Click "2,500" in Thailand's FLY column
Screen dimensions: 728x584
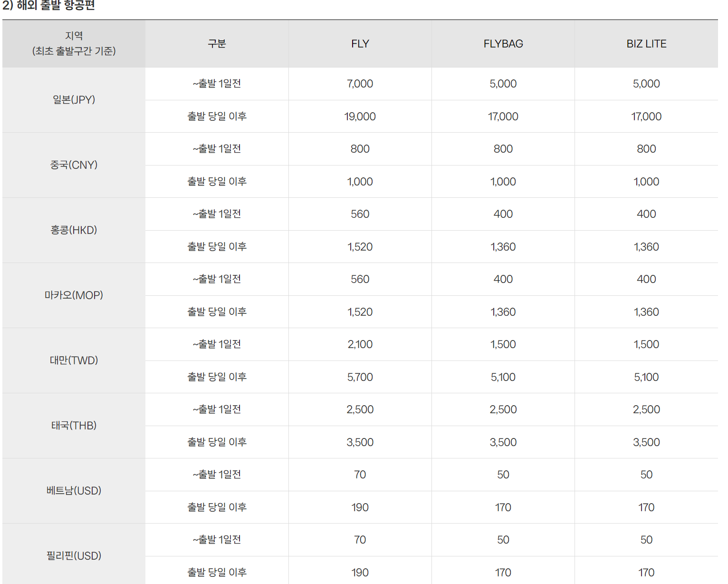click(360, 409)
